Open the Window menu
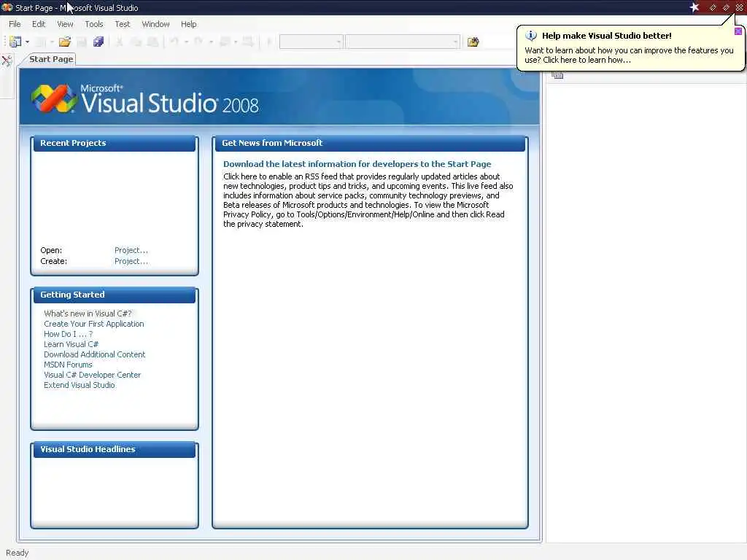The height and width of the screenshot is (560, 747). click(x=156, y=24)
